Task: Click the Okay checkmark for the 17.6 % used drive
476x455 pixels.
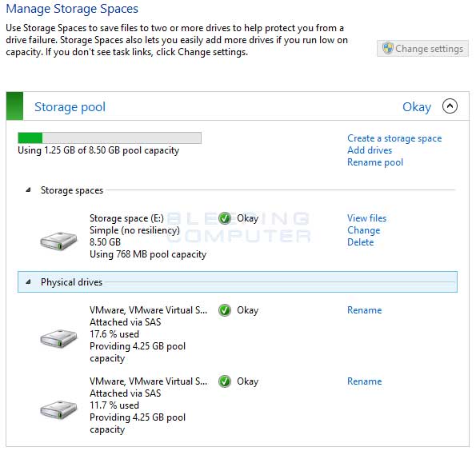Action: pos(225,310)
